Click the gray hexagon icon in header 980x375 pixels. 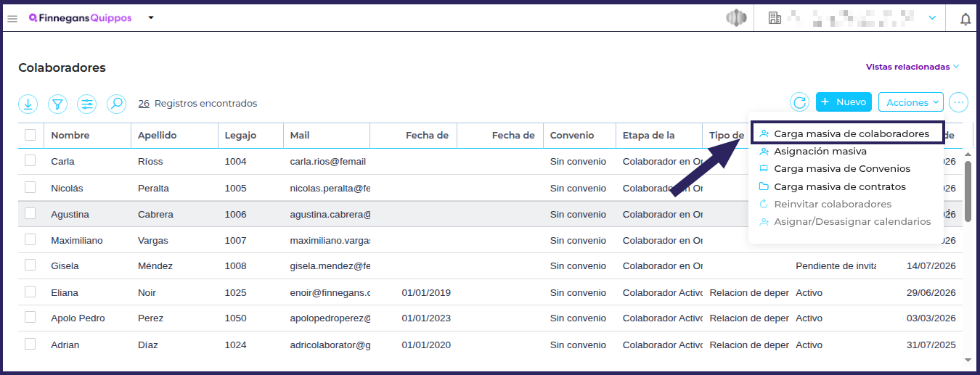[x=736, y=18]
